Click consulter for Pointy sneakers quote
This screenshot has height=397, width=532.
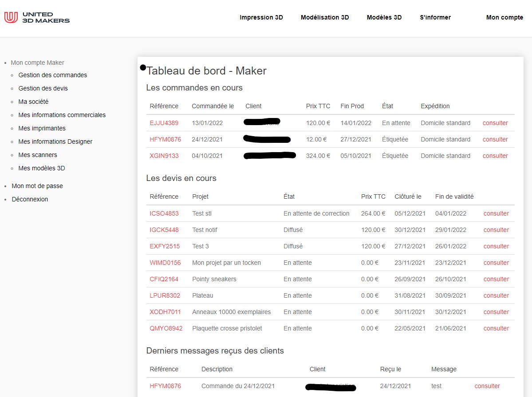496,279
